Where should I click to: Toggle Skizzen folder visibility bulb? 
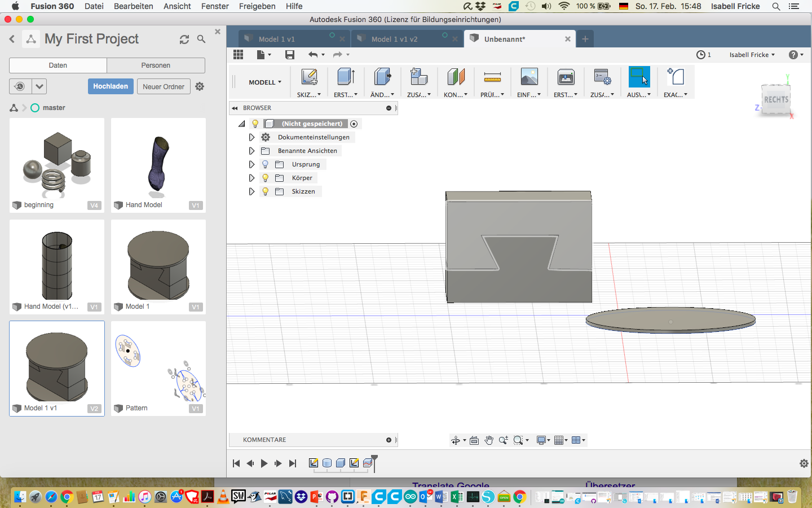[265, 191]
